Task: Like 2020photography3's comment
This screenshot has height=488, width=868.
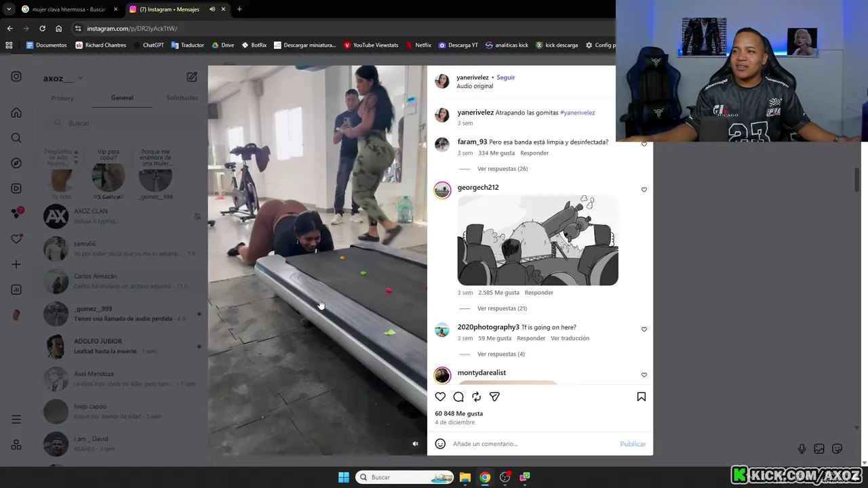Action: click(644, 329)
